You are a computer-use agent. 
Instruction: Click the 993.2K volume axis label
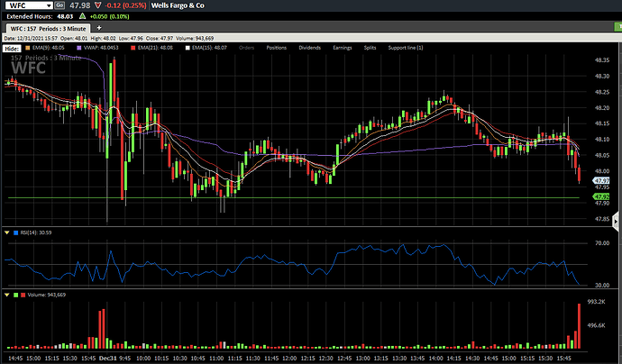596,302
